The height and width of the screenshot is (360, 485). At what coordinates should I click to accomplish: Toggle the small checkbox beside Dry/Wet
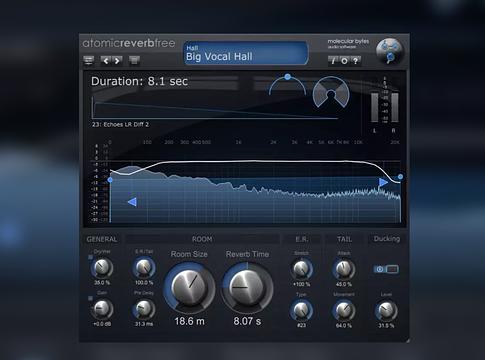tap(90, 257)
